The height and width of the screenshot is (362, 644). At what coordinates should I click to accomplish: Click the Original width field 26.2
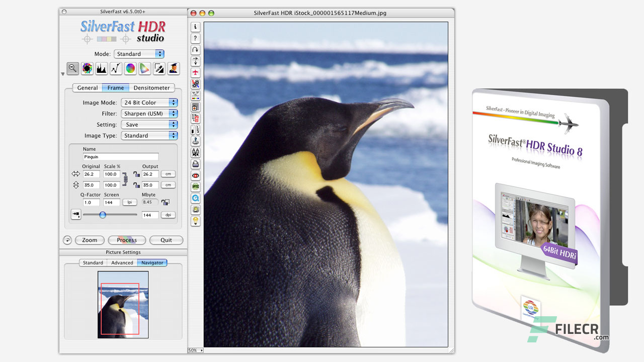[91, 174]
